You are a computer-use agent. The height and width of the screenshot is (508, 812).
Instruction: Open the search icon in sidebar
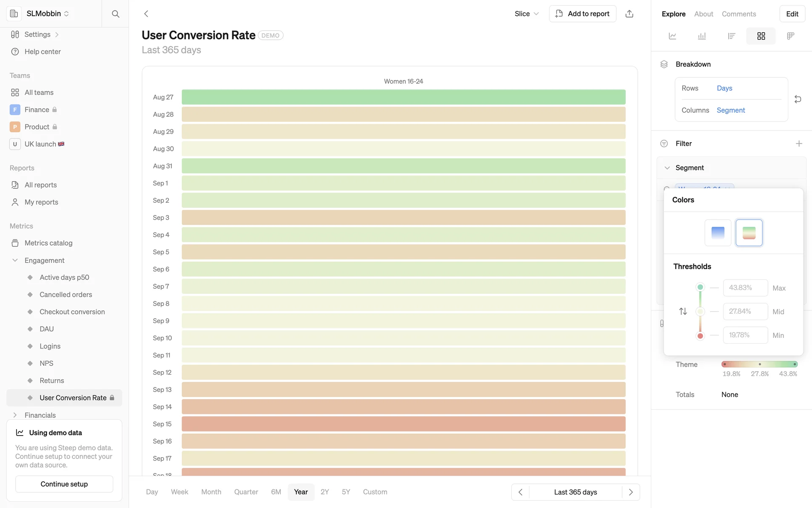[x=115, y=14]
